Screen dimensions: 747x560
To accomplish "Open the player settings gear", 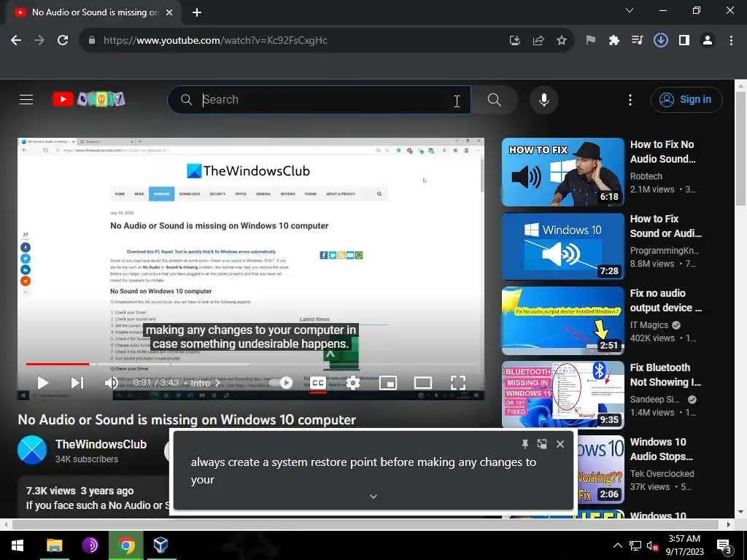I will tap(353, 383).
